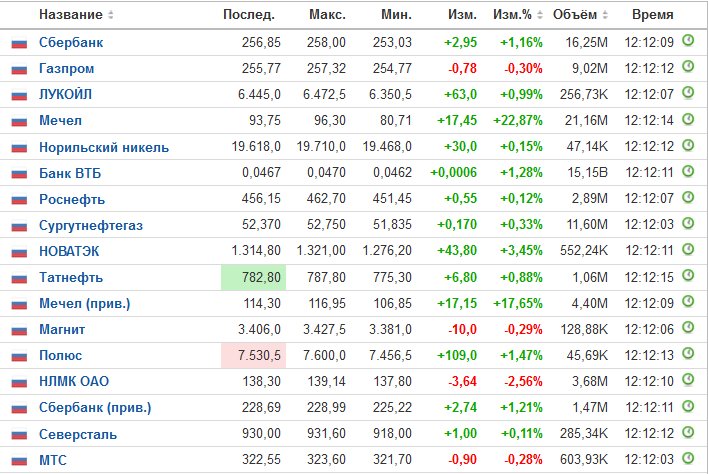
Task: Click the clock icon in the Полюс row
Action: click(688, 353)
